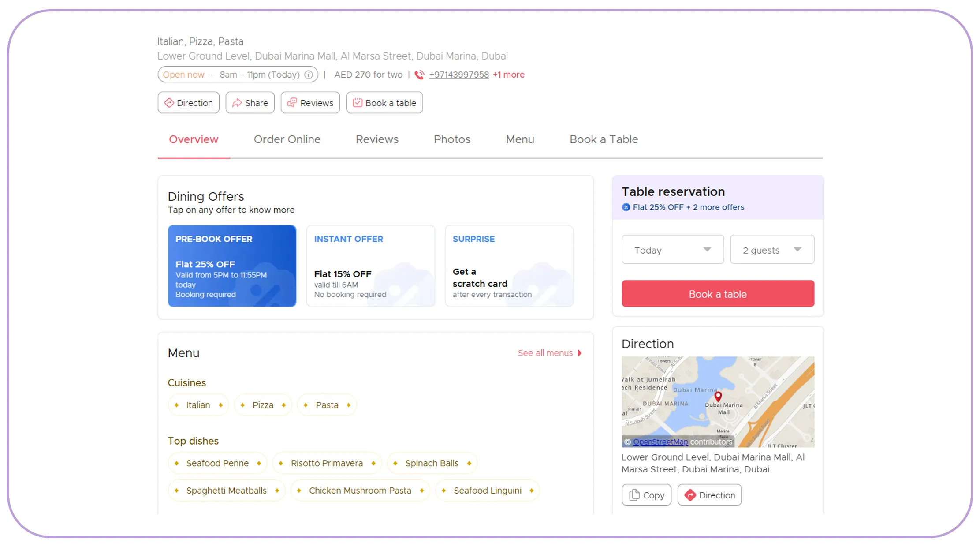Click the 'Italian, Pizza, Pasta' header text

(x=201, y=41)
